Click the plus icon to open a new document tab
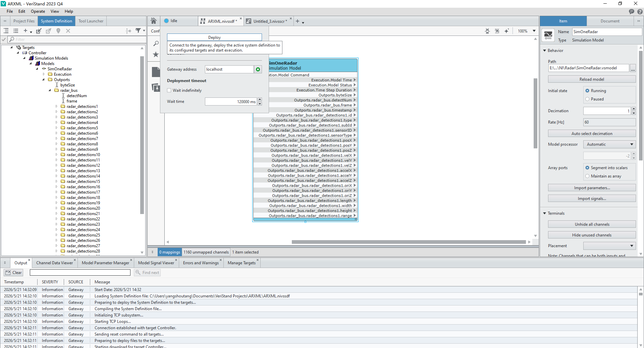This screenshot has height=348, width=644. pos(297,21)
